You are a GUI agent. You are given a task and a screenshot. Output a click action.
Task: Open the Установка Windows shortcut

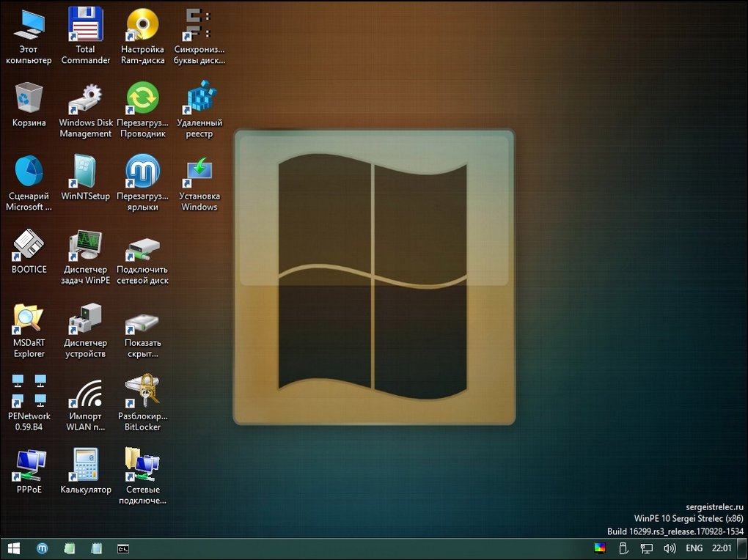point(199,184)
